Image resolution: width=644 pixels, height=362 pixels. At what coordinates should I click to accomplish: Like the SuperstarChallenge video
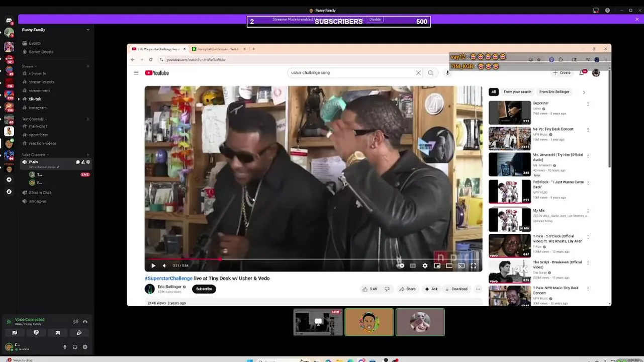pos(370,289)
